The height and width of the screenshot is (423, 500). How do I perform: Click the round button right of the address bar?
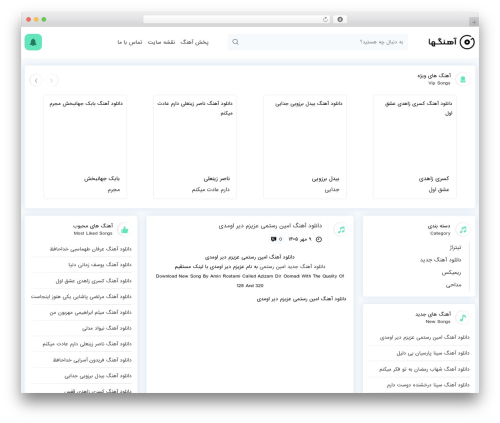pyautogui.click(x=340, y=19)
